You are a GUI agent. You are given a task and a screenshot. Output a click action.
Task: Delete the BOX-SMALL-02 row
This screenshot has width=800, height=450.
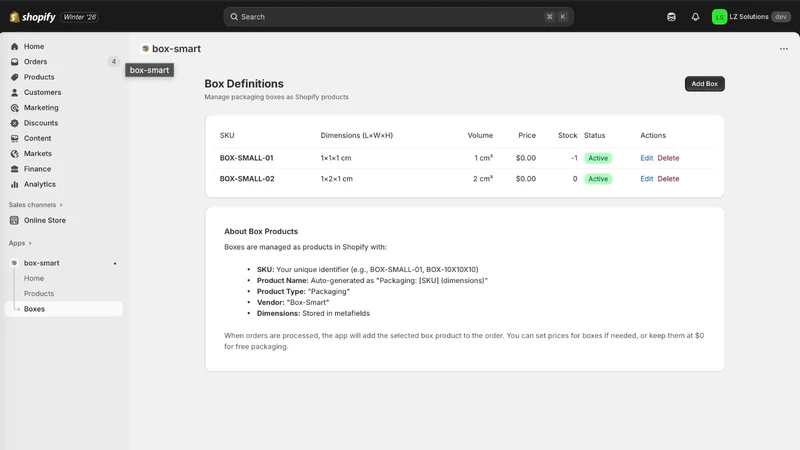668,179
